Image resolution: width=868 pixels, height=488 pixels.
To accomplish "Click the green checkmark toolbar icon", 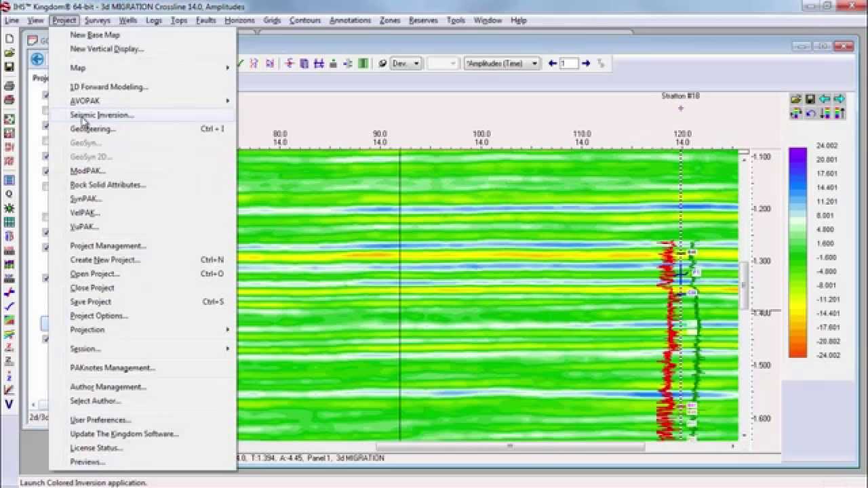I will 240,63.
